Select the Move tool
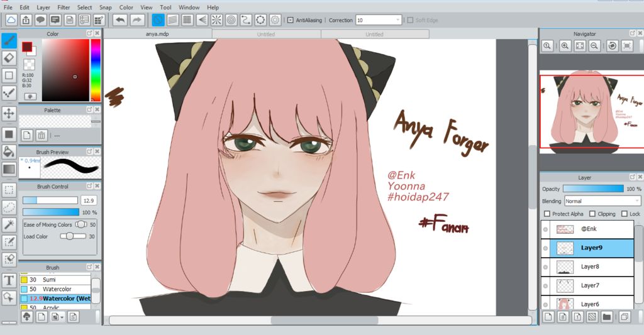 point(9,113)
